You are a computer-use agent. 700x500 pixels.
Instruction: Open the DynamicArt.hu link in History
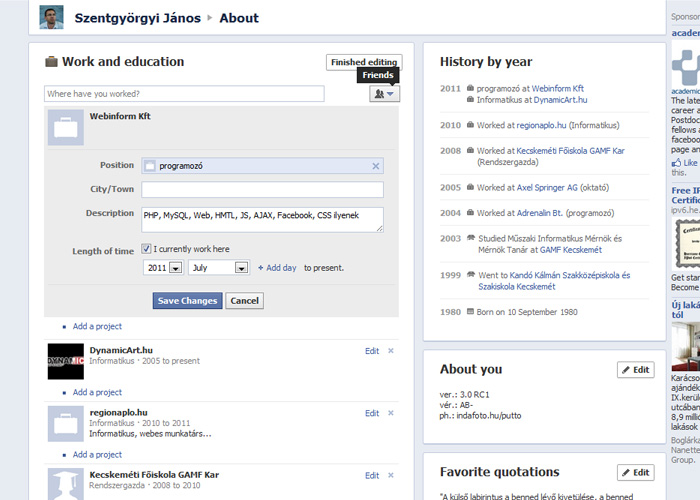pos(560,100)
